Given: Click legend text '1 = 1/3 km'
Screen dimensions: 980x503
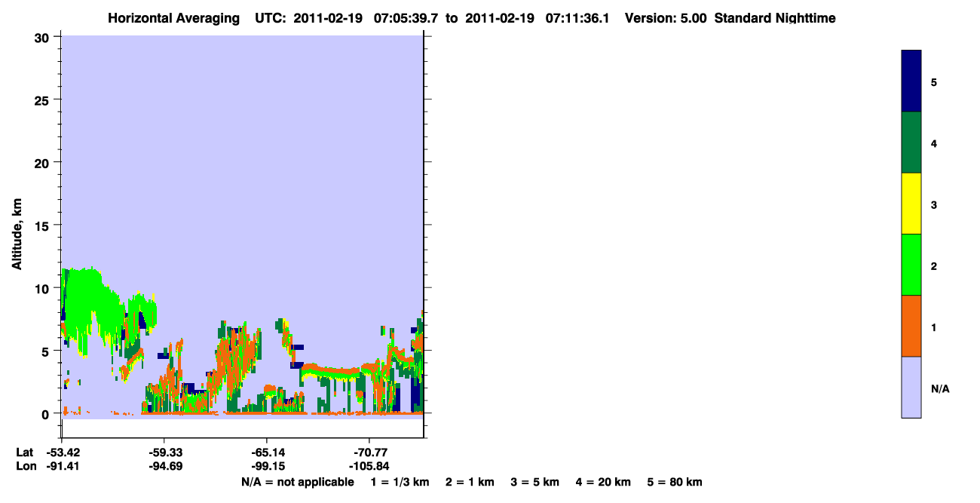Looking at the screenshot, I should coord(400,482).
